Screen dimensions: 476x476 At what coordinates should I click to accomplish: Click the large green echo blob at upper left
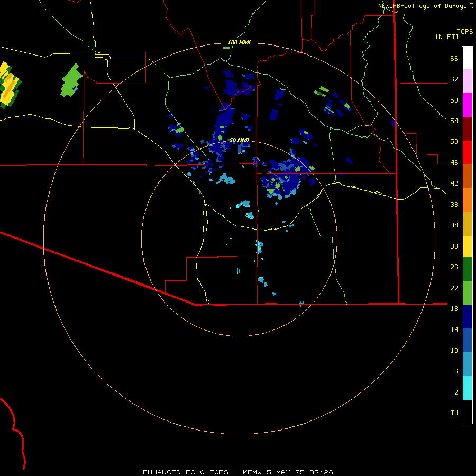click(71, 80)
